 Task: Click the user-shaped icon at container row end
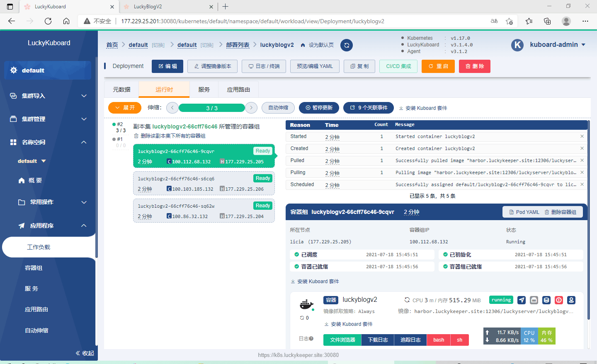coord(571,300)
